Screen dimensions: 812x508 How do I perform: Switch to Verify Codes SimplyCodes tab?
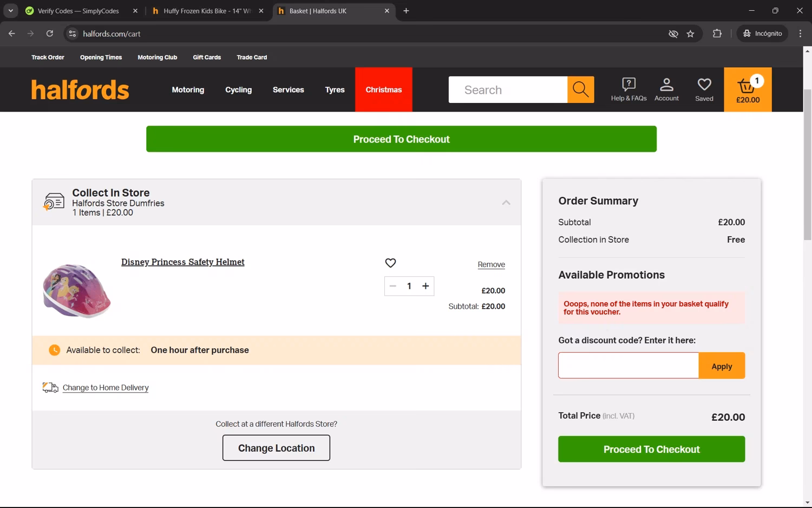pyautogui.click(x=78, y=11)
